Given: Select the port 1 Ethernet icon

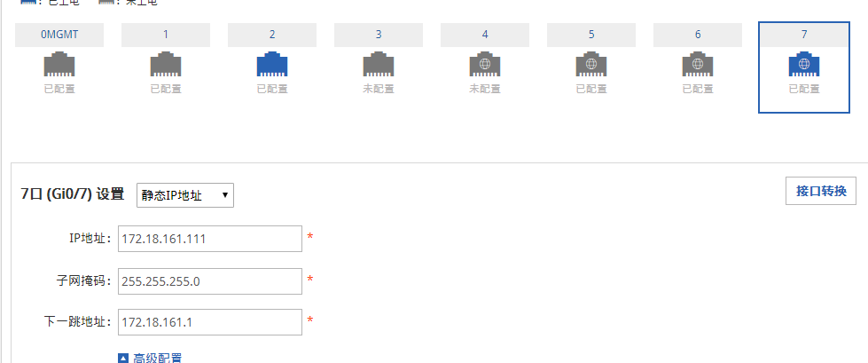Looking at the screenshot, I should point(166,65).
